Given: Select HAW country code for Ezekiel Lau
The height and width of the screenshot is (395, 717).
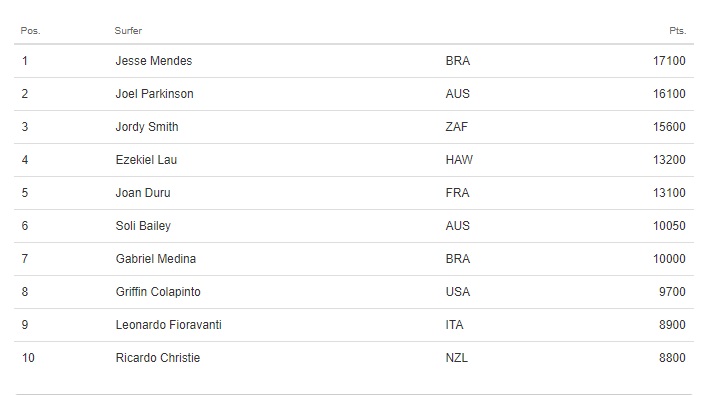Looking at the screenshot, I should (459, 160).
